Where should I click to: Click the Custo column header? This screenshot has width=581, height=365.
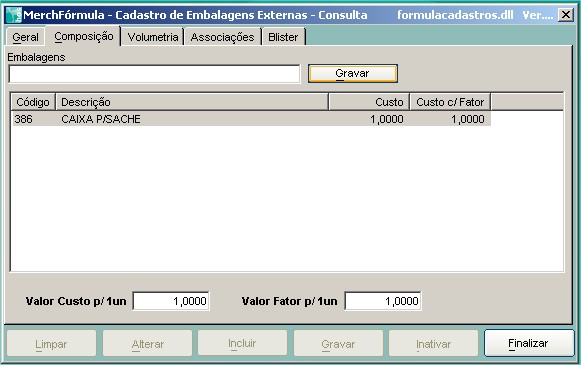tap(369, 102)
